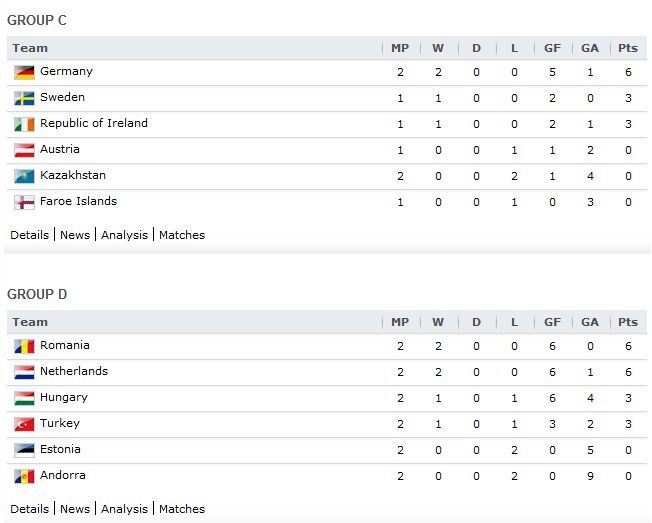
Task: Click the Estonia flag icon
Action: point(24,450)
